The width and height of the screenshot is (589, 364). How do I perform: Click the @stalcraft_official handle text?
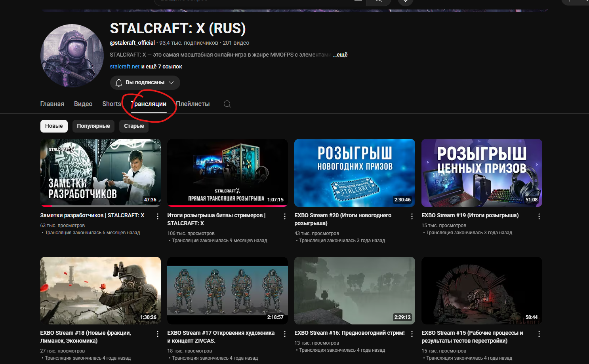pos(132,43)
